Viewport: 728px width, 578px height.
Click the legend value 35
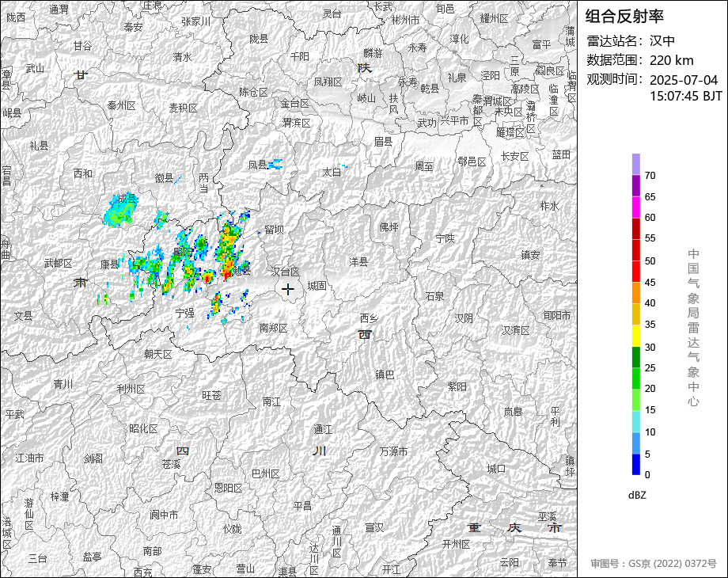pyautogui.click(x=650, y=325)
